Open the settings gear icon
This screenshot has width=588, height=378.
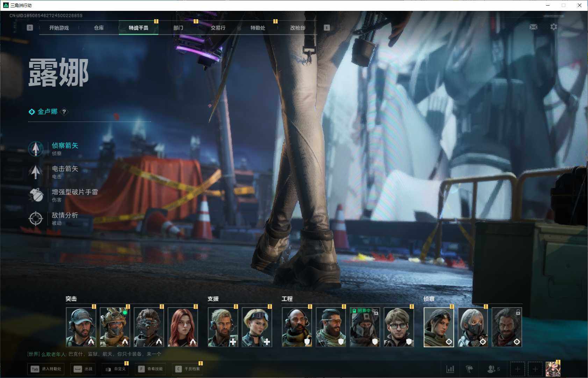553,27
